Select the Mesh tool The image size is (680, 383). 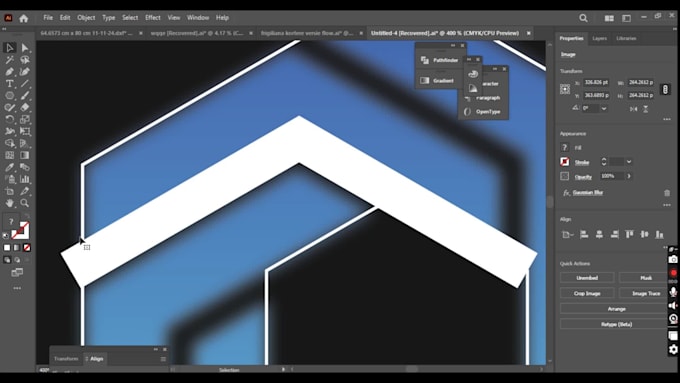[10, 155]
